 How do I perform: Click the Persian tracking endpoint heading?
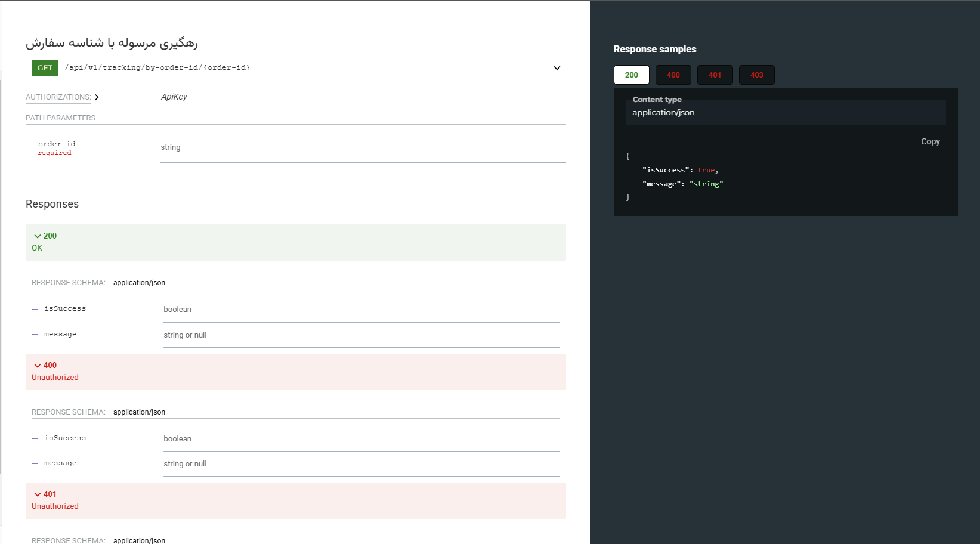112,43
